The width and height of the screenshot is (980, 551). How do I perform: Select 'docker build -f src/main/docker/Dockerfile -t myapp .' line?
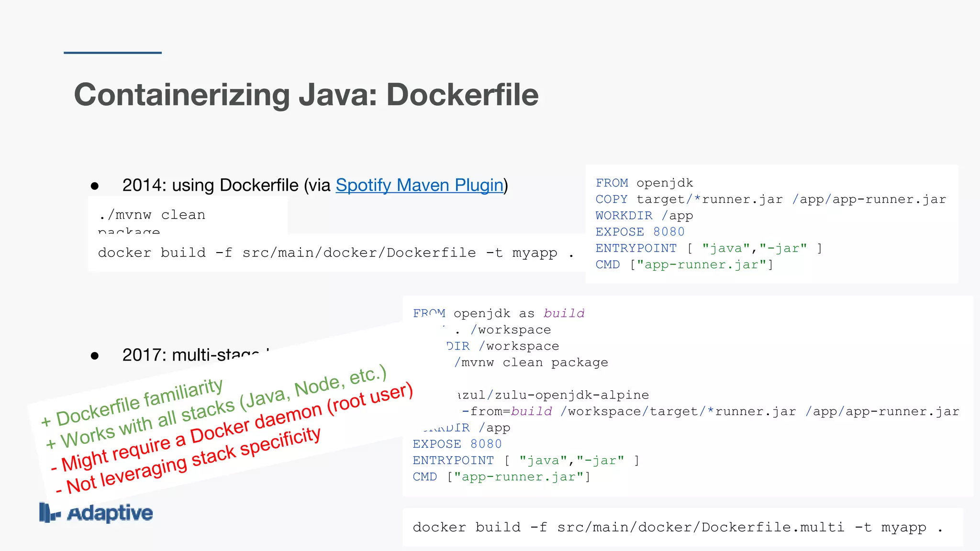tap(336, 253)
